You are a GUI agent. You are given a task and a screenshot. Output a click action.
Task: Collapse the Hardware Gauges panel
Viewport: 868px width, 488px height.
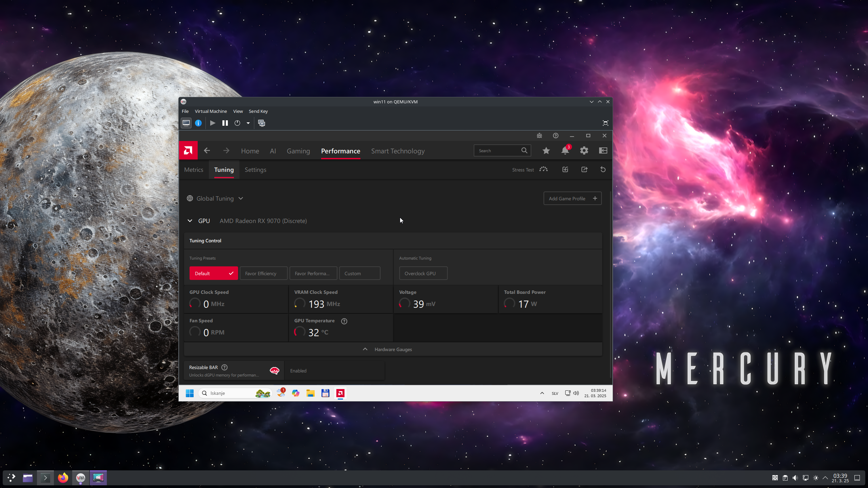393,349
